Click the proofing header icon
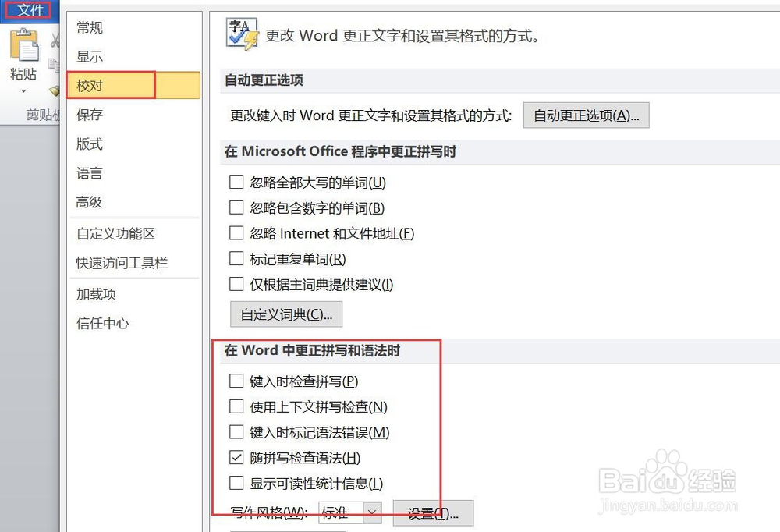Viewport: 780px width, 532px height. (243, 34)
